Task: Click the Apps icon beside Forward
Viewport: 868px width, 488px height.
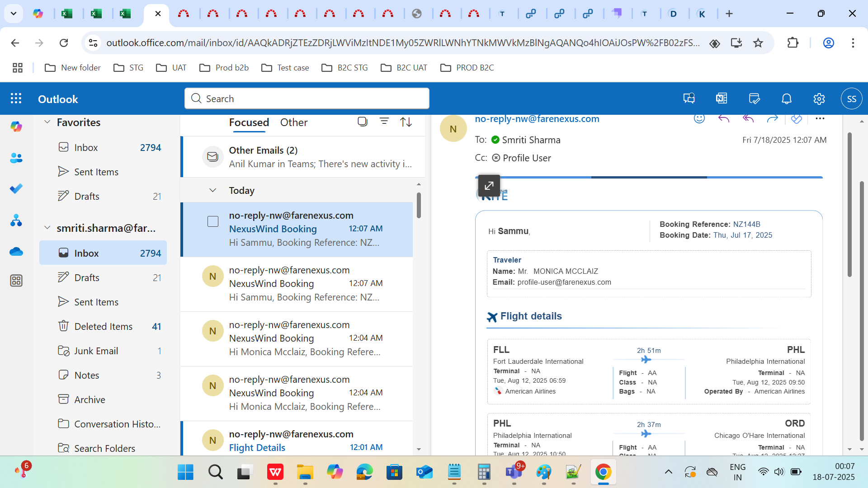Action: pos(797,118)
